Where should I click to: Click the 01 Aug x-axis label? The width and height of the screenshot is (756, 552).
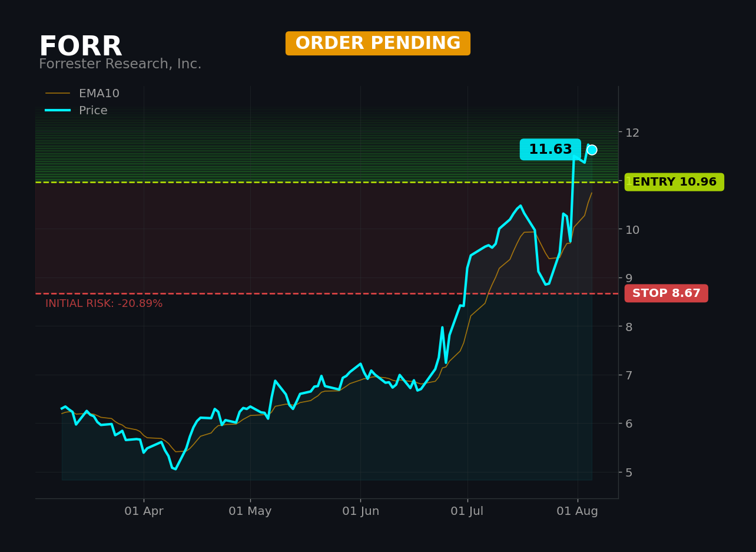click(578, 511)
